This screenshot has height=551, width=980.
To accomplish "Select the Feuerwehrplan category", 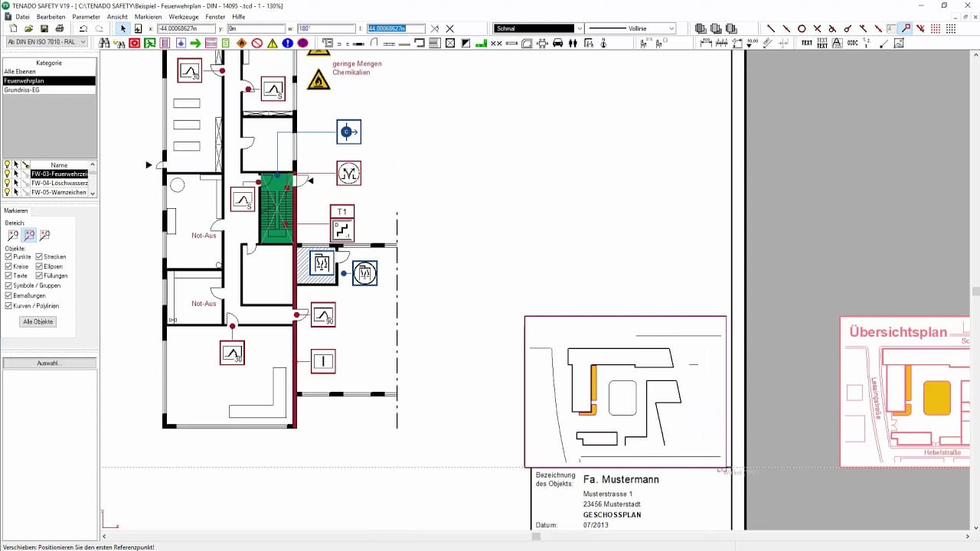I will pyautogui.click(x=49, y=80).
